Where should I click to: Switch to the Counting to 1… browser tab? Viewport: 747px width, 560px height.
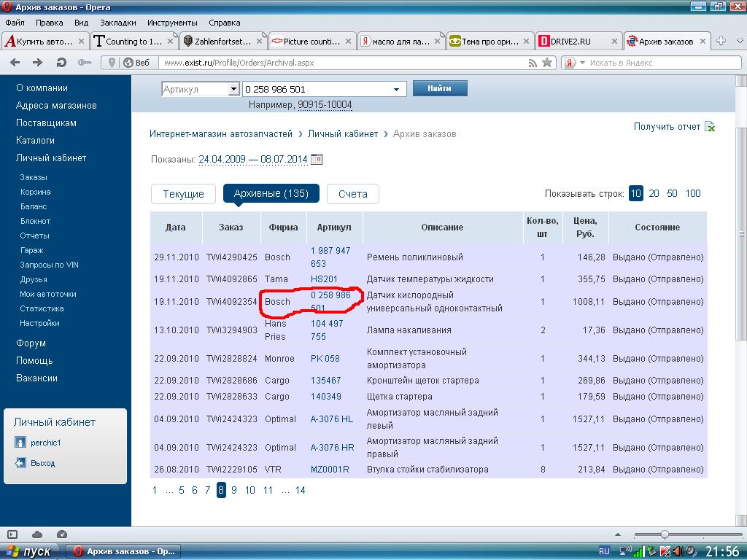tap(134, 42)
